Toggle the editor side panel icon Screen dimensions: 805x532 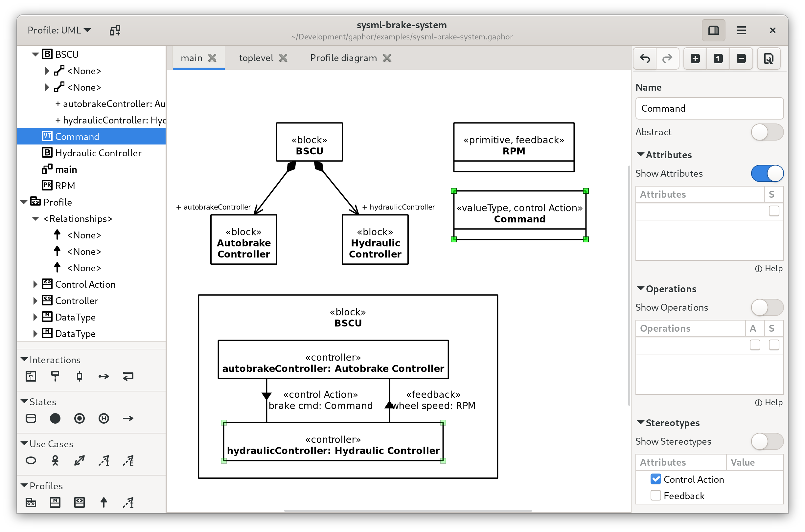713,31
